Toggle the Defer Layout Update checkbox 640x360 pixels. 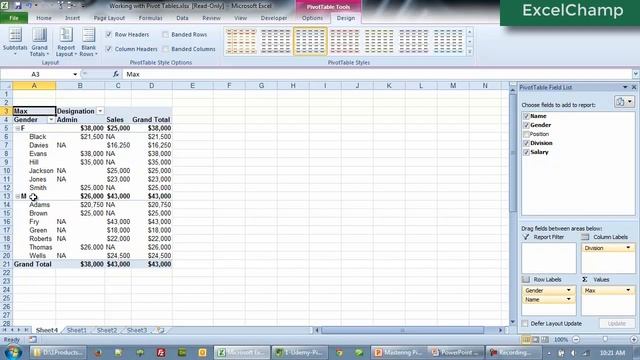[525, 324]
